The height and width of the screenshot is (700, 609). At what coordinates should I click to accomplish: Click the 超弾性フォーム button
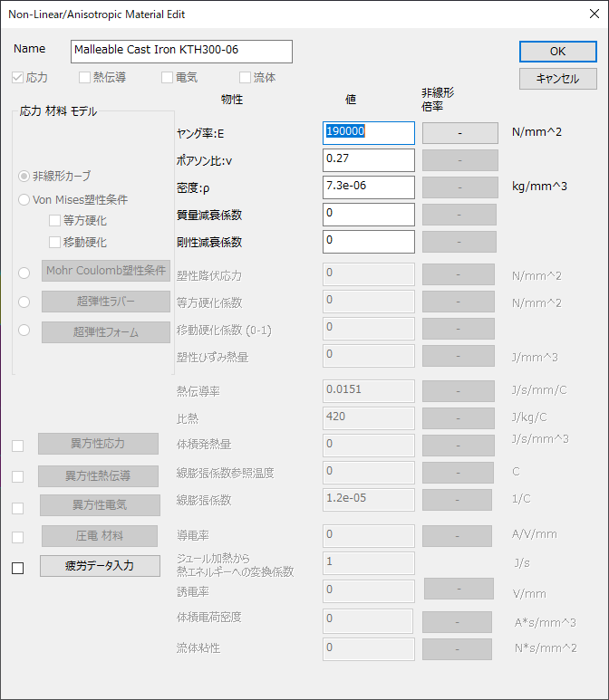(106, 332)
